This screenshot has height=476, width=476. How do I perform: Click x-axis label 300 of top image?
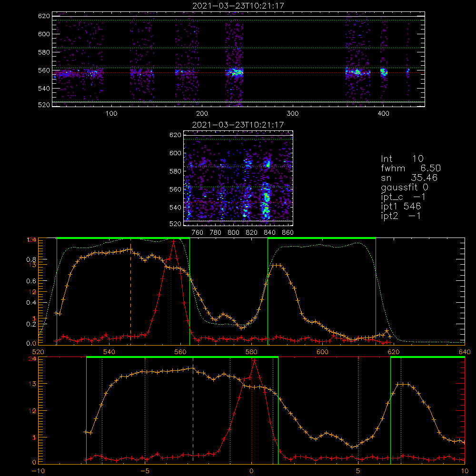[x=293, y=114]
